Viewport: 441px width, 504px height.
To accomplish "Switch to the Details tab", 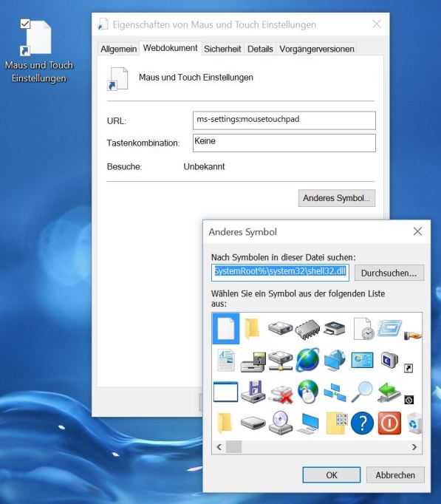I will 260,49.
